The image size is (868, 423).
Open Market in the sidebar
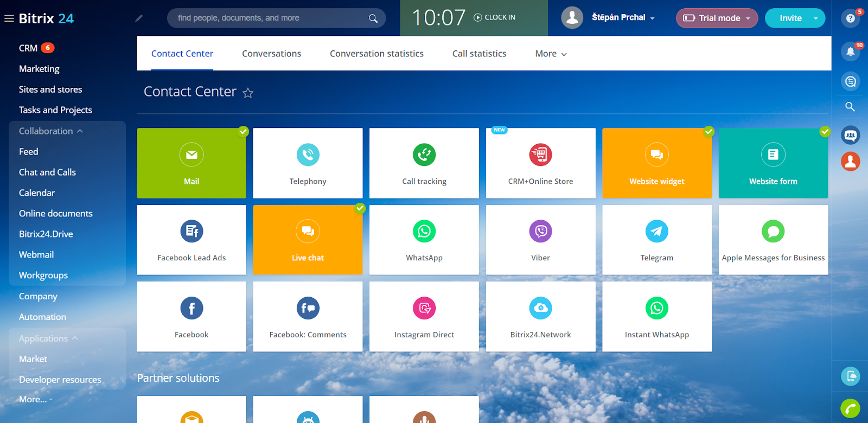point(33,359)
